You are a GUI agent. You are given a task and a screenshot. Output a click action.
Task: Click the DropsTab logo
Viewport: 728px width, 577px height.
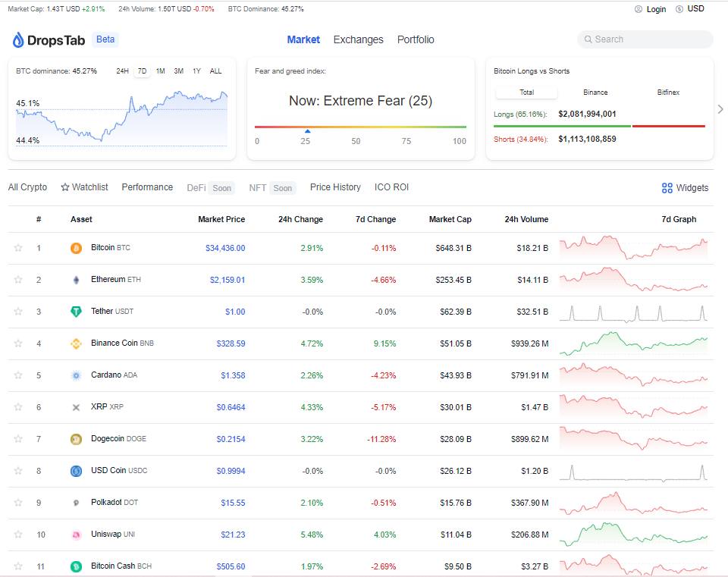point(49,40)
